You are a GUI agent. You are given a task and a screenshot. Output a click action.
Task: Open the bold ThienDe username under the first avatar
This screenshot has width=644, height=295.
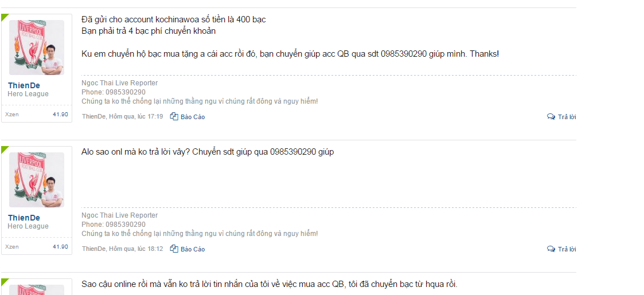click(x=24, y=85)
